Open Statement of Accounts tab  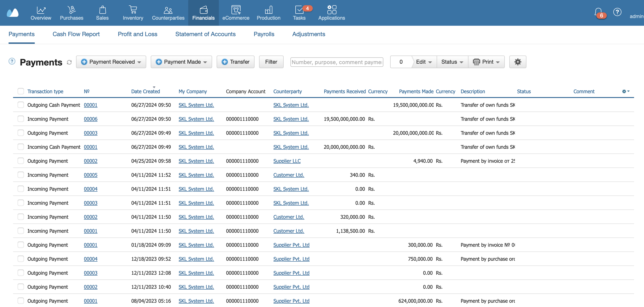point(205,34)
